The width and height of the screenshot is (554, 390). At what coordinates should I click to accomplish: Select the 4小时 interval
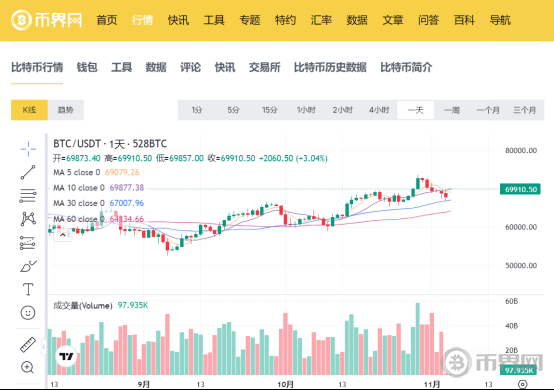[x=379, y=110]
